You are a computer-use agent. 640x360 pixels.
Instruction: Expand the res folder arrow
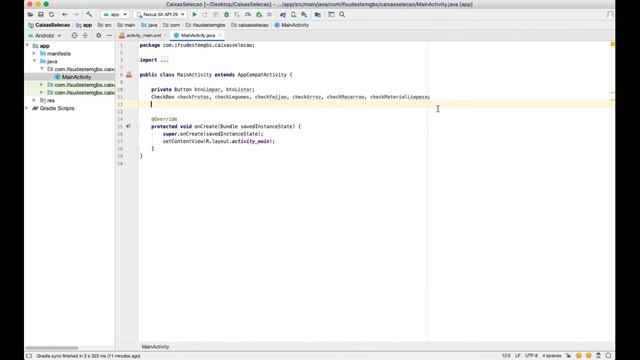(35, 100)
